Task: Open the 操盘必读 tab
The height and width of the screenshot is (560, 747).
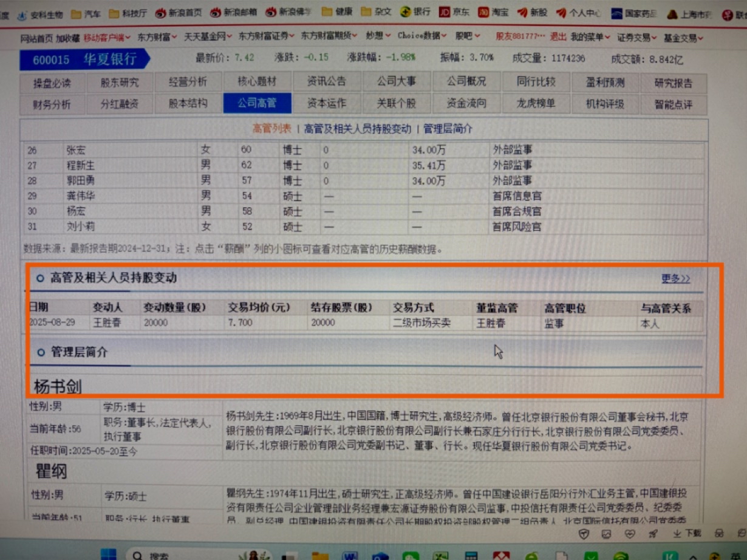Action: coord(52,83)
